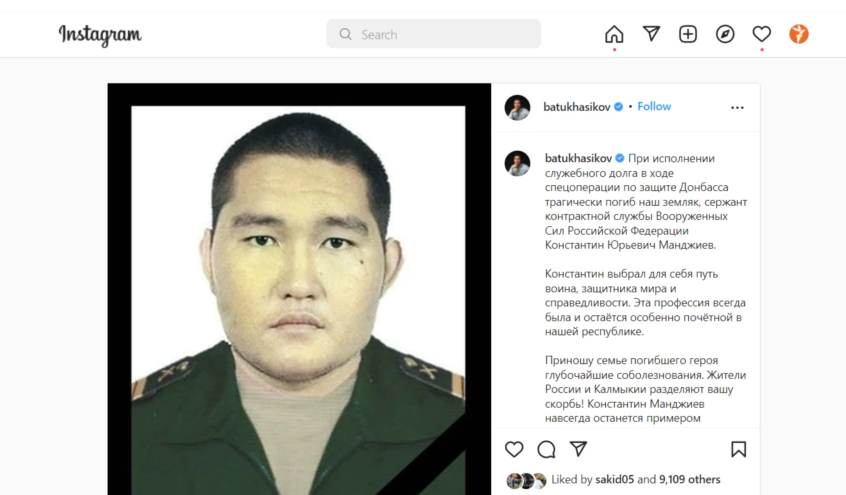The image size is (846, 495).
Task: Open the Explore compass icon
Action: coord(725,34)
